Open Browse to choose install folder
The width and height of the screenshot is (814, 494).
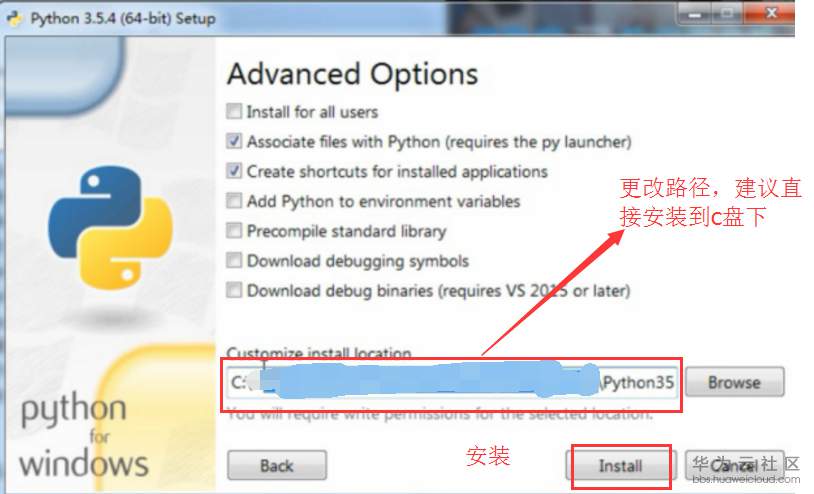(735, 382)
